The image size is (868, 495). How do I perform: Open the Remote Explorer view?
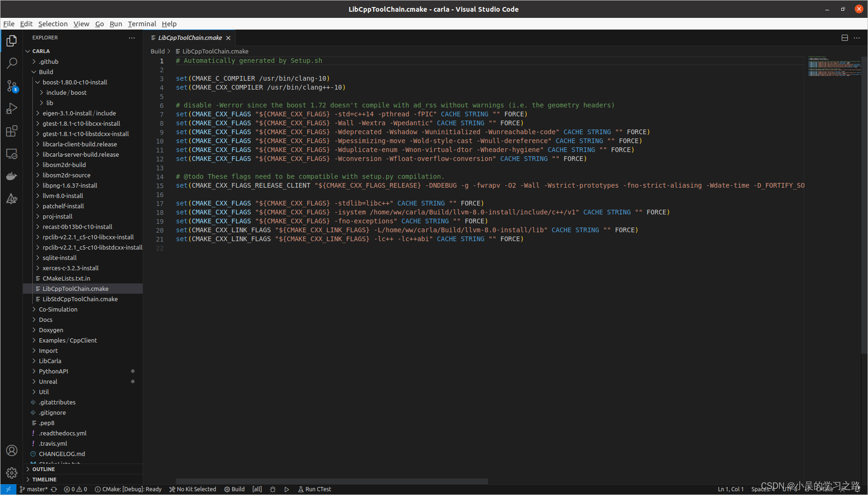(12, 153)
